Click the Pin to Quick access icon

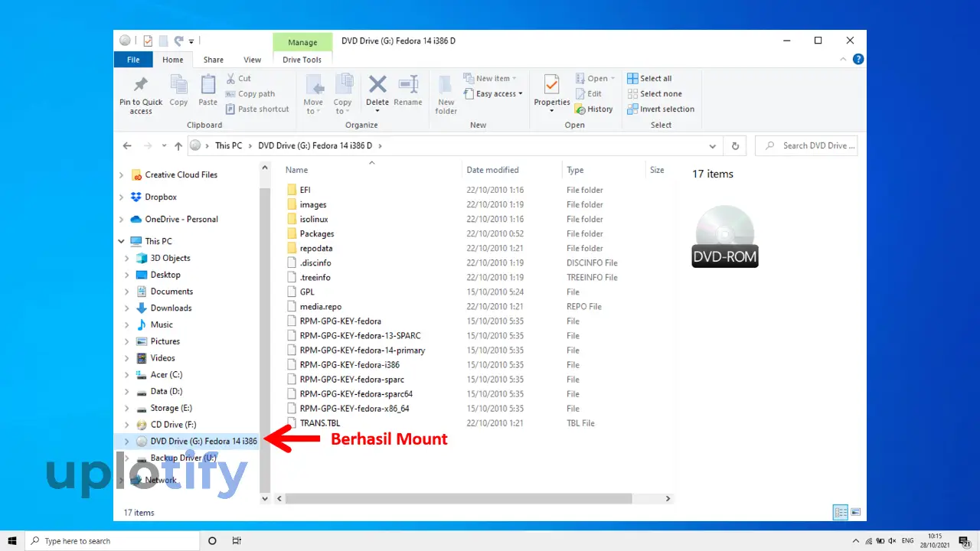[141, 85]
